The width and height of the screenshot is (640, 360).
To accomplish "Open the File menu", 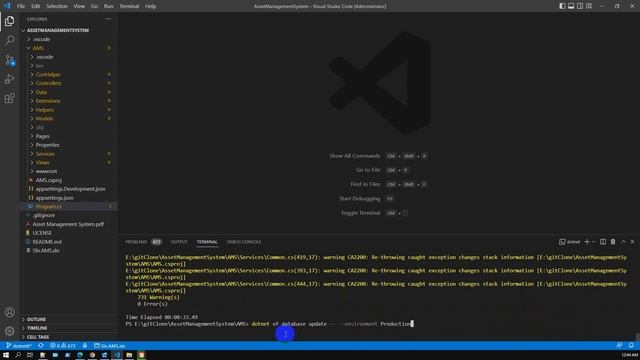I will 21,6.
